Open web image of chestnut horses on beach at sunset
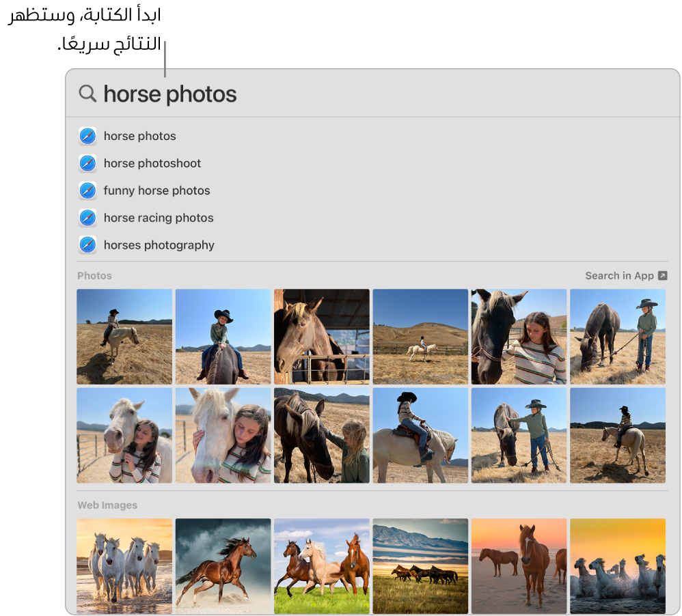682x616 pixels. (x=519, y=565)
